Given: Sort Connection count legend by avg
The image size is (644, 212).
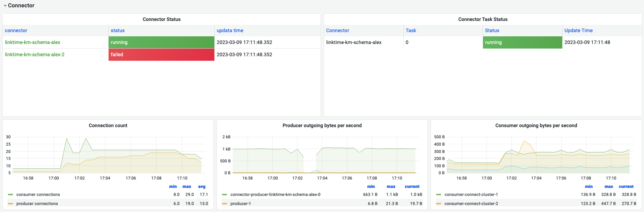Looking at the screenshot, I should point(202,187).
